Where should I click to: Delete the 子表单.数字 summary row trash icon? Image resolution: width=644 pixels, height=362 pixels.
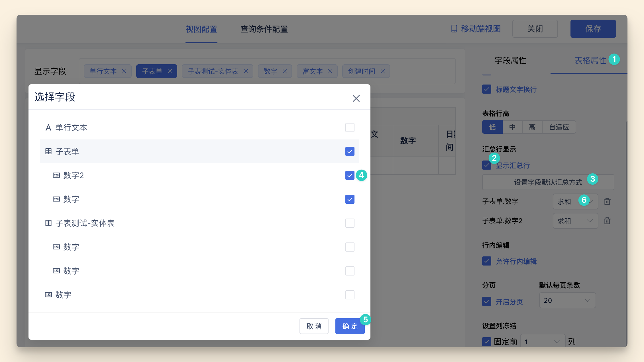click(607, 201)
